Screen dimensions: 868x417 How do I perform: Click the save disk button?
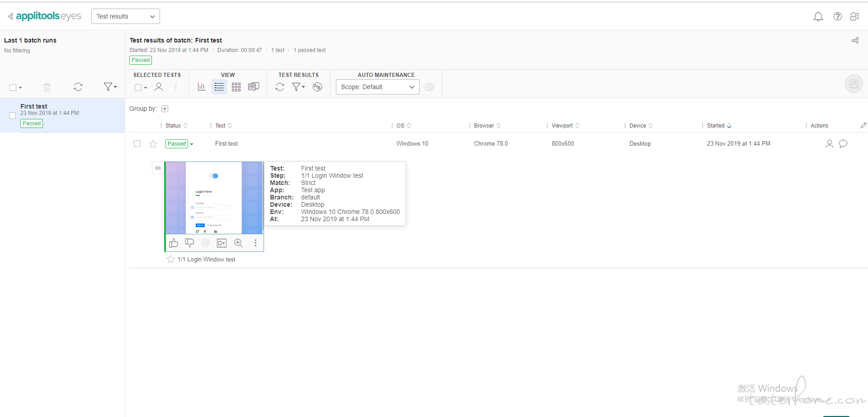pos(854,84)
